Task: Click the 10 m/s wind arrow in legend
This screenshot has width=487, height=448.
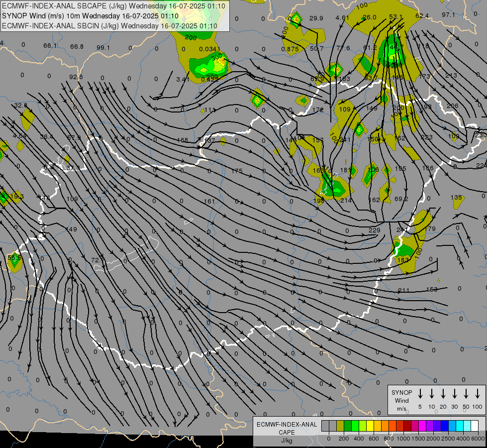Action: click(x=432, y=394)
